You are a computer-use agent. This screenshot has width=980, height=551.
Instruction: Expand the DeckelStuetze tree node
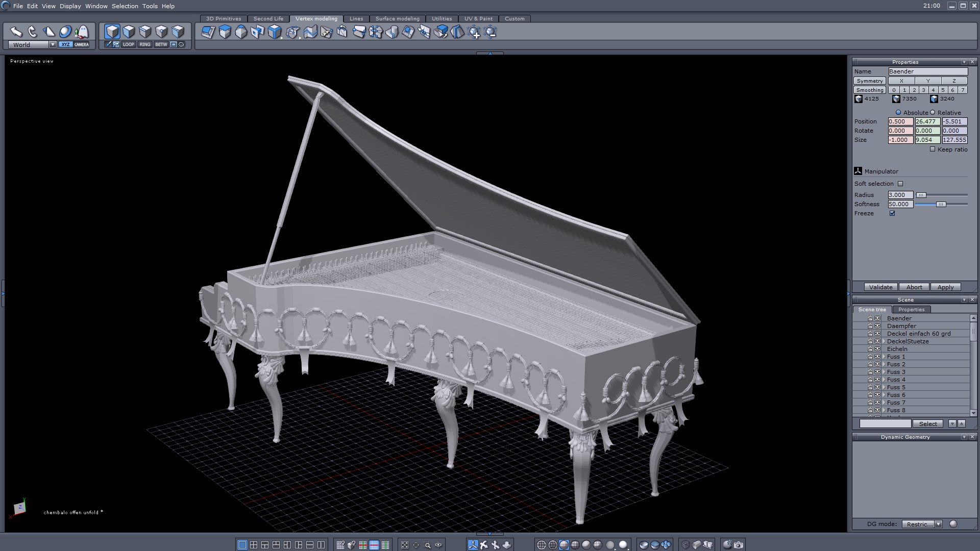884,341
